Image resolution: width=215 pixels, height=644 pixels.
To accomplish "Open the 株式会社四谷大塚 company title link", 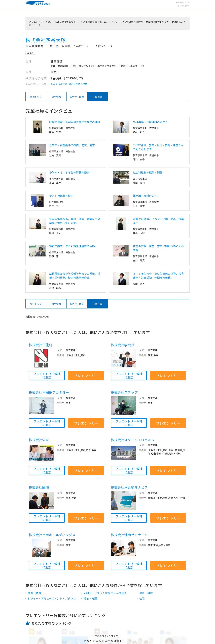I will (46, 40).
